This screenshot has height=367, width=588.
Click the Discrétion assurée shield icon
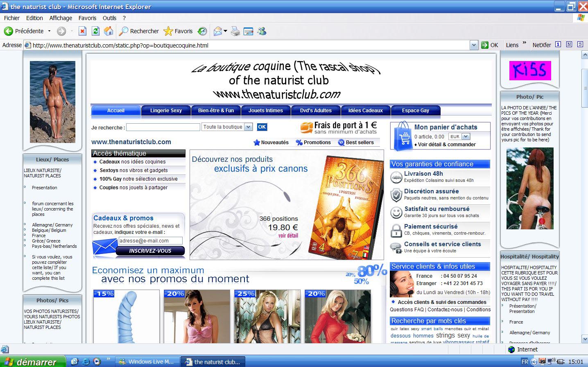[x=396, y=195]
